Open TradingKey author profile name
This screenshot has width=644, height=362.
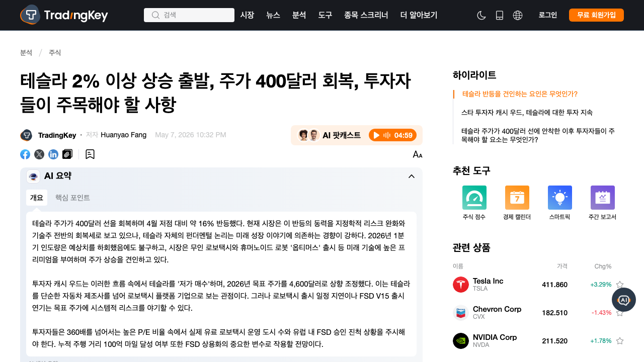(57, 135)
